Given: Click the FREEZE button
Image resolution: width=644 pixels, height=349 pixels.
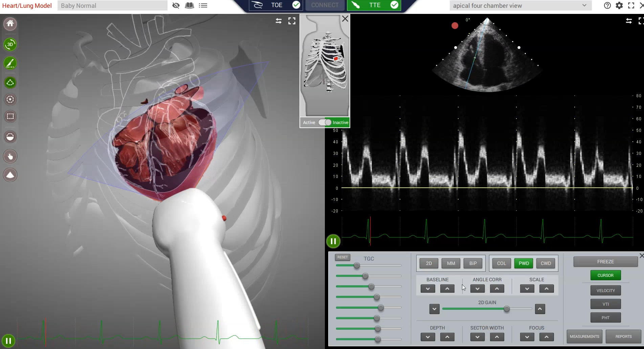Looking at the screenshot, I should coord(606,262).
